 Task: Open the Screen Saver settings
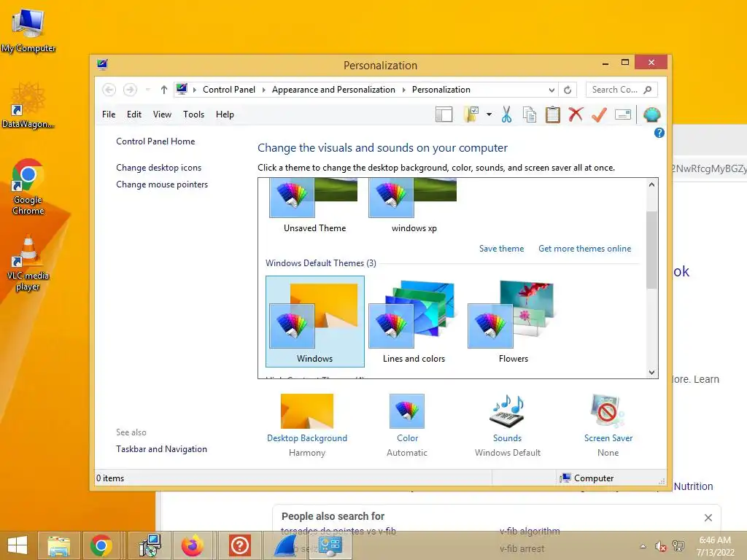[x=608, y=425]
